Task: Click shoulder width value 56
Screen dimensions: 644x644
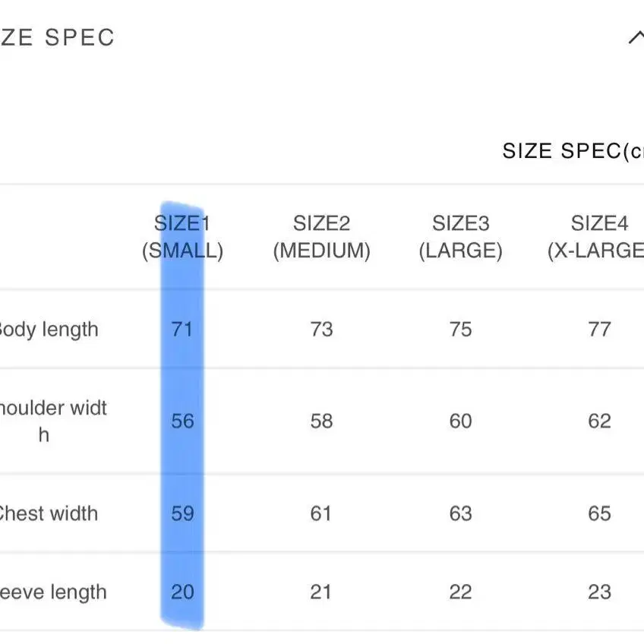Action: [x=182, y=421]
